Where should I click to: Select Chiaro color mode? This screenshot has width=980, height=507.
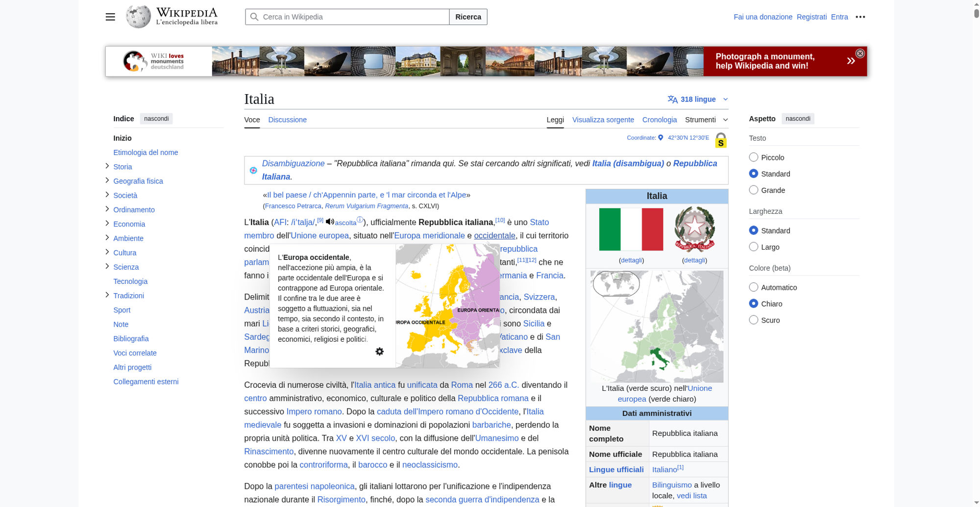point(754,304)
